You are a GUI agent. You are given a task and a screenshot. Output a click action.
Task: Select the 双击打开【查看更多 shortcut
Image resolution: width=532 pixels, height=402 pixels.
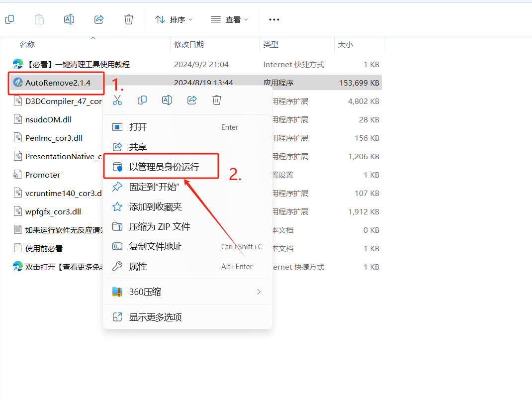(x=64, y=267)
